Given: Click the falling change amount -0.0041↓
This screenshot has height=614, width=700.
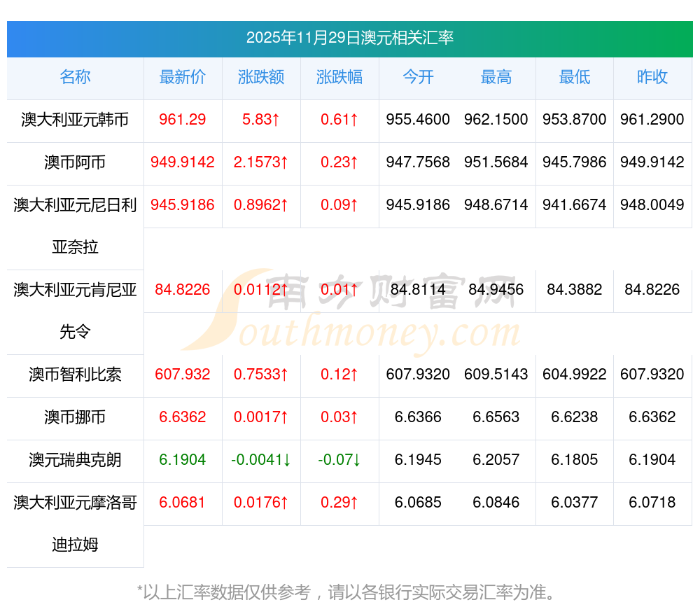Looking at the screenshot, I should 261,460.
